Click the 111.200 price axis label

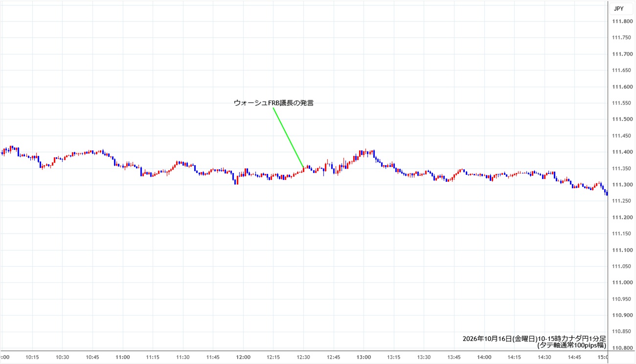tap(622, 217)
